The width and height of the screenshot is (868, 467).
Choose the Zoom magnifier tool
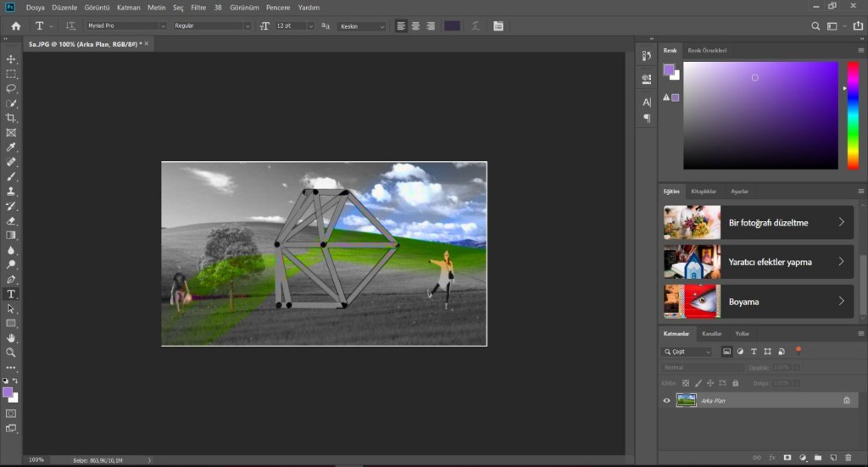click(x=11, y=352)
